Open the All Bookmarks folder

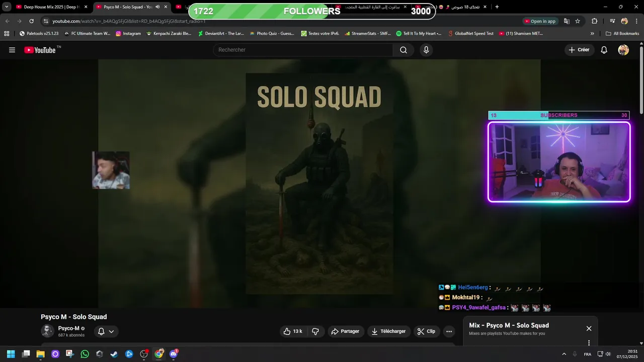tap(622, 34)
